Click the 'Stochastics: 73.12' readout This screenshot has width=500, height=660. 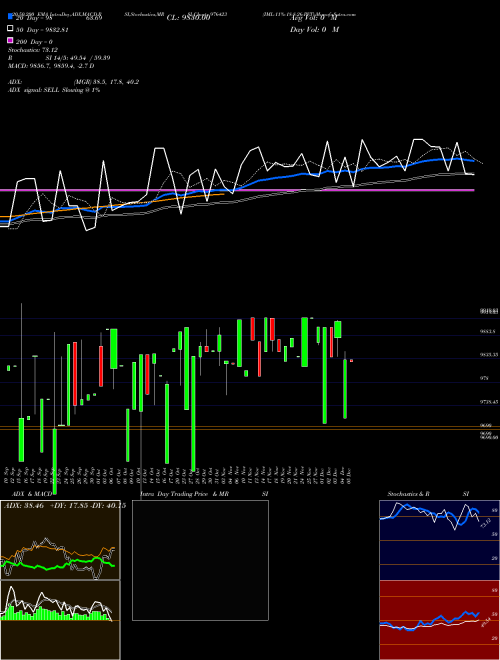pos(33,50)
